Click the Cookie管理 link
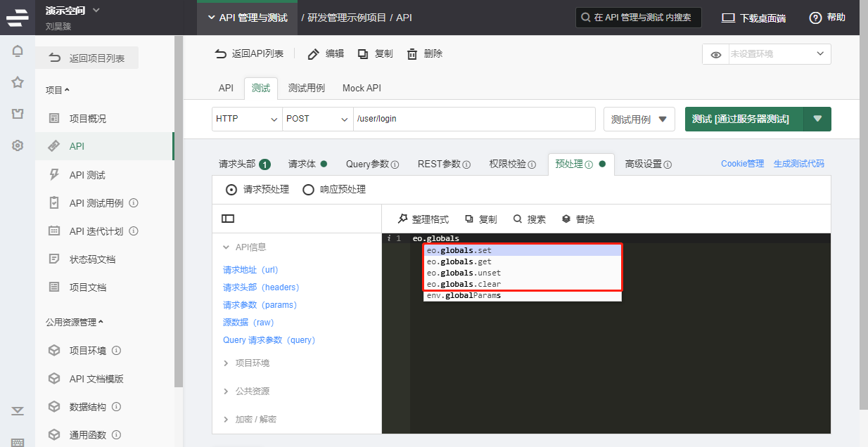 click(742, 164)
